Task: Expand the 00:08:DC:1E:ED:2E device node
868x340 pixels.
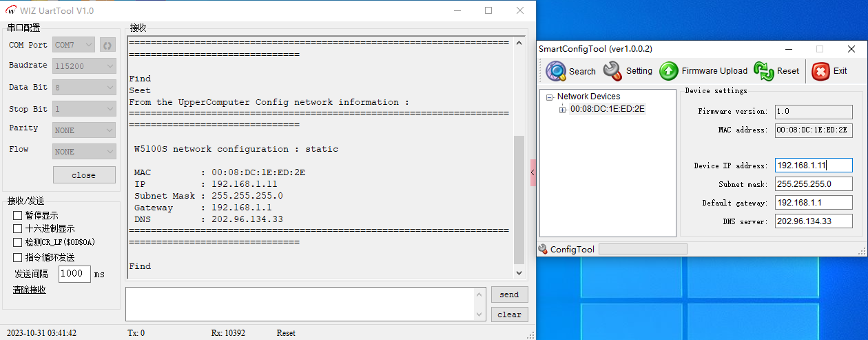Action: click(563, 109)
